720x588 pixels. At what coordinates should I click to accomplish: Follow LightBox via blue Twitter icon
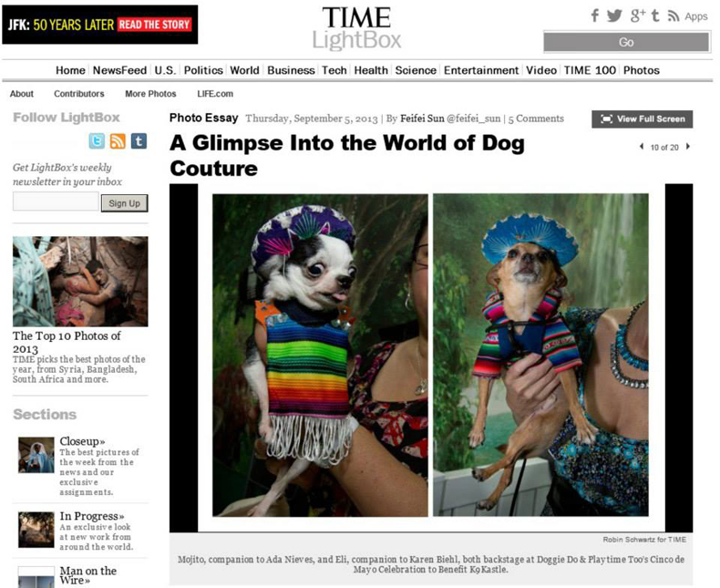(97, 141)
